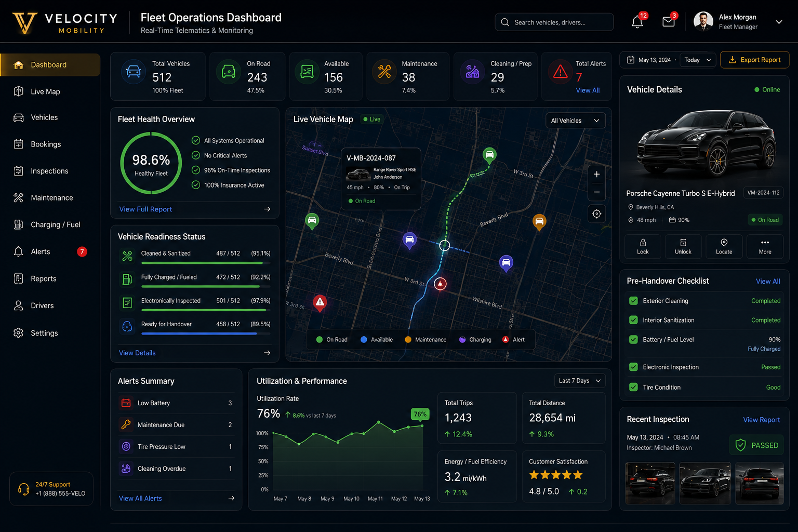The image size is (798, 532).
Task: Expand View Details arrow in Vehicle Readiness
Action: pos(267,353)
